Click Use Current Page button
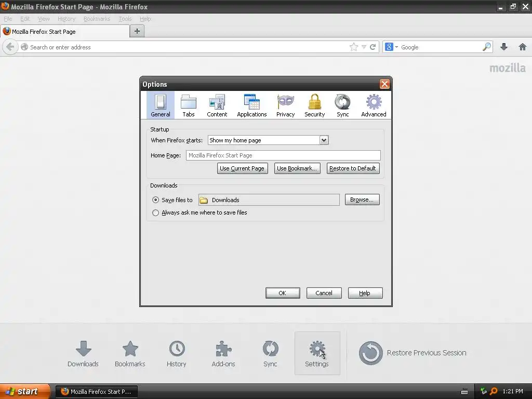Screen dimensions: 532x399 point(242,168)
